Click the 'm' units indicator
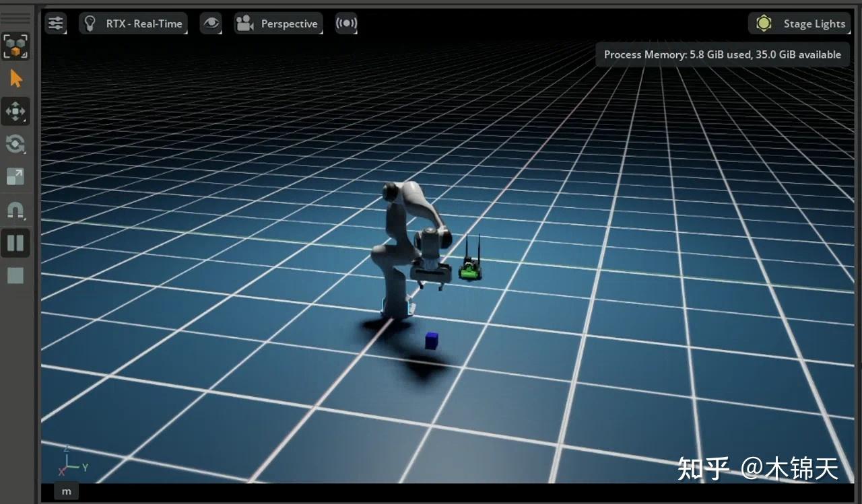Image resolution: width=862 pixels, height=504 pixels. (67, 491)
